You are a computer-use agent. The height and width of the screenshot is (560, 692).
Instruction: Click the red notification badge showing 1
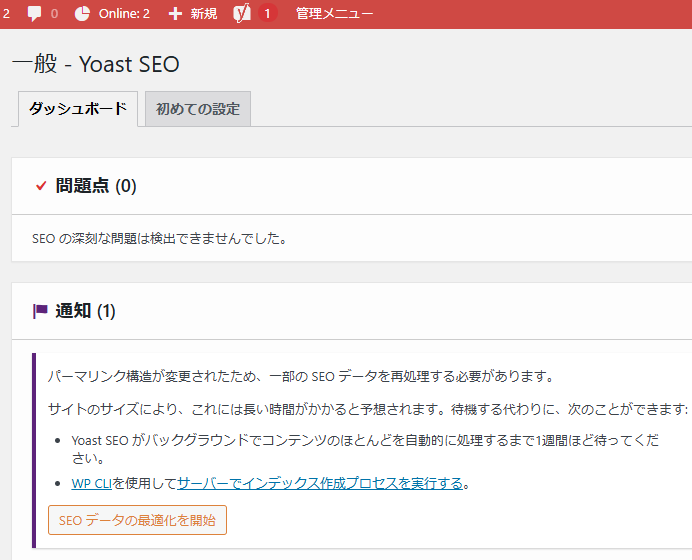(x=267, y=14)
